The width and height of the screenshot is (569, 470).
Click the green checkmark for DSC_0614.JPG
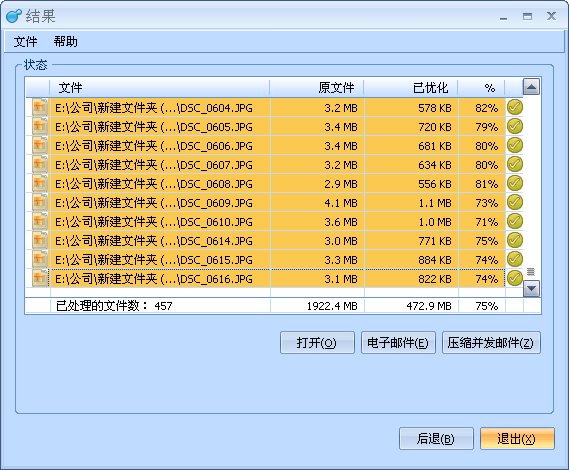coord(515,240)
